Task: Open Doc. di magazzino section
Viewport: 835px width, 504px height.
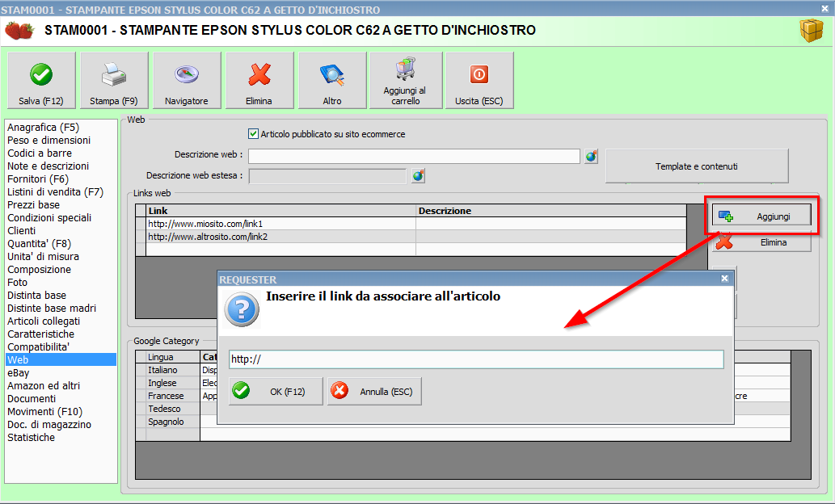Action: click(x=49, y=424)
